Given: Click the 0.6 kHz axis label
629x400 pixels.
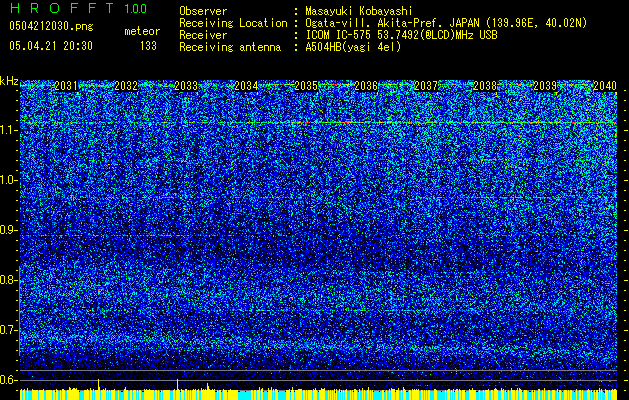Looking at the screenshot, I should [x=9, y=380].
